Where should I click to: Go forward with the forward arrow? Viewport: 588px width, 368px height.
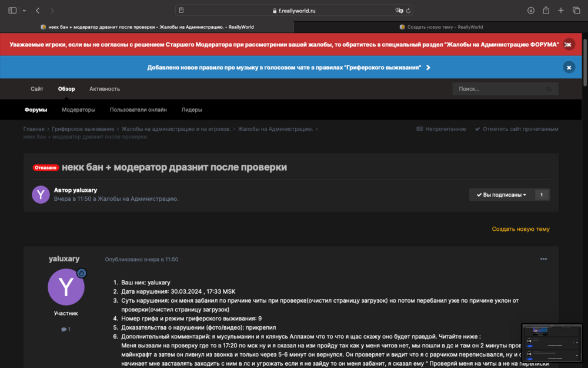pyautogui.click(x=52, y=11)
